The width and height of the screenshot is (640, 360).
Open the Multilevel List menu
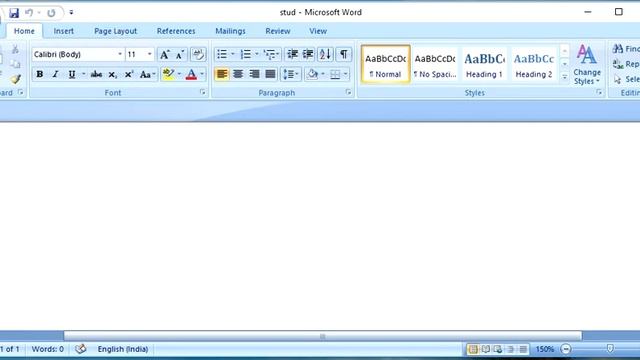tap(271, 54)
